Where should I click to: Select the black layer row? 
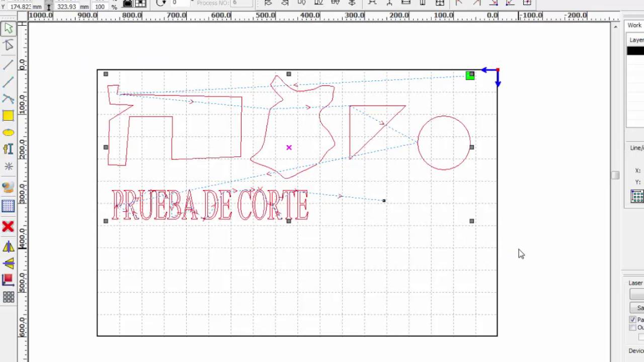click(x=635, y=51)
